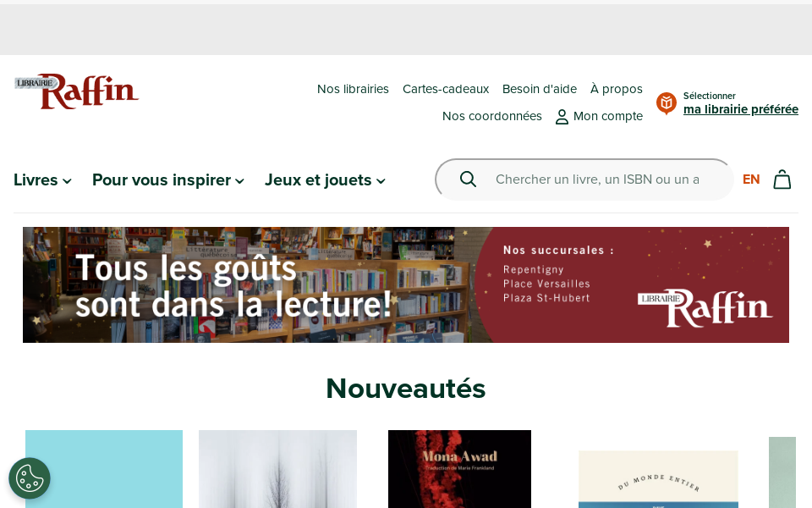Open the Besoin d'aide link

pyautogui.click(x=539, y=89)
